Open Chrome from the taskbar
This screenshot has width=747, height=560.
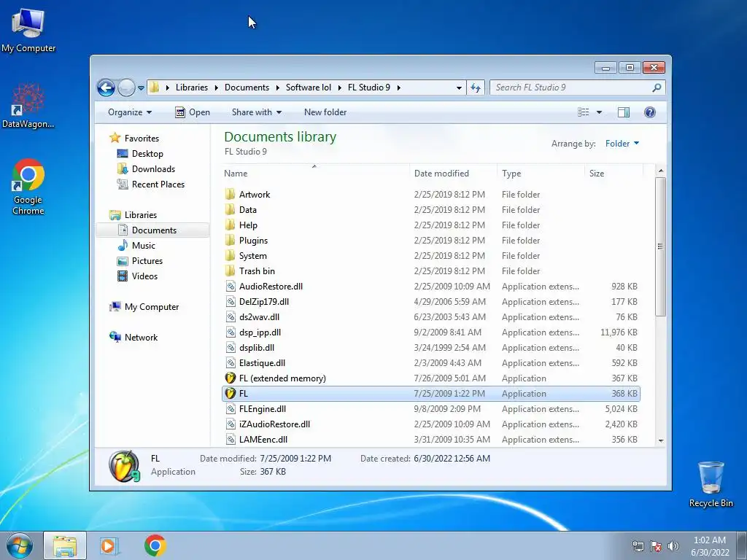click(x=155, y=545)
